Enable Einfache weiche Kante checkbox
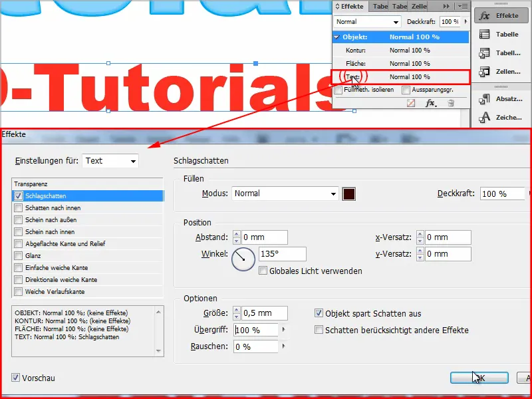Screen dimensions: 532x399 pyautogui.click(x=19, y=268)
